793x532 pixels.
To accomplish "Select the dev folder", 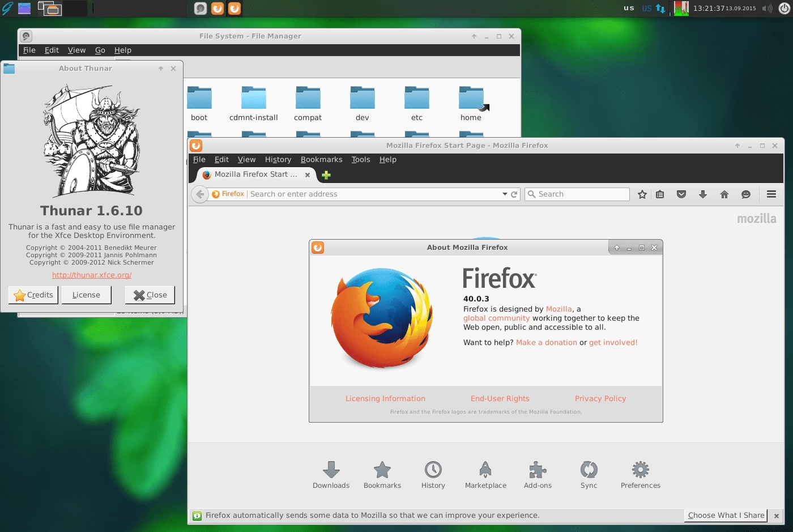I will tap(363, 103).
